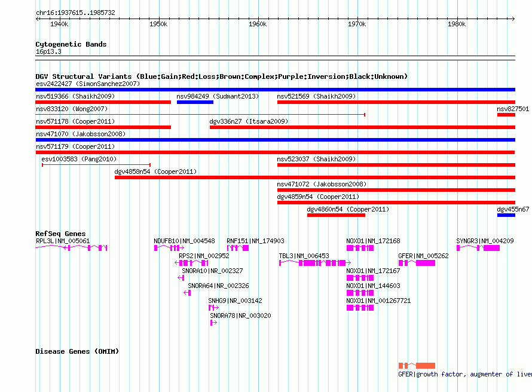Select the RPS2 gene model glyph
The height and width of the screenshot is (392, 532).
point(191,263)
